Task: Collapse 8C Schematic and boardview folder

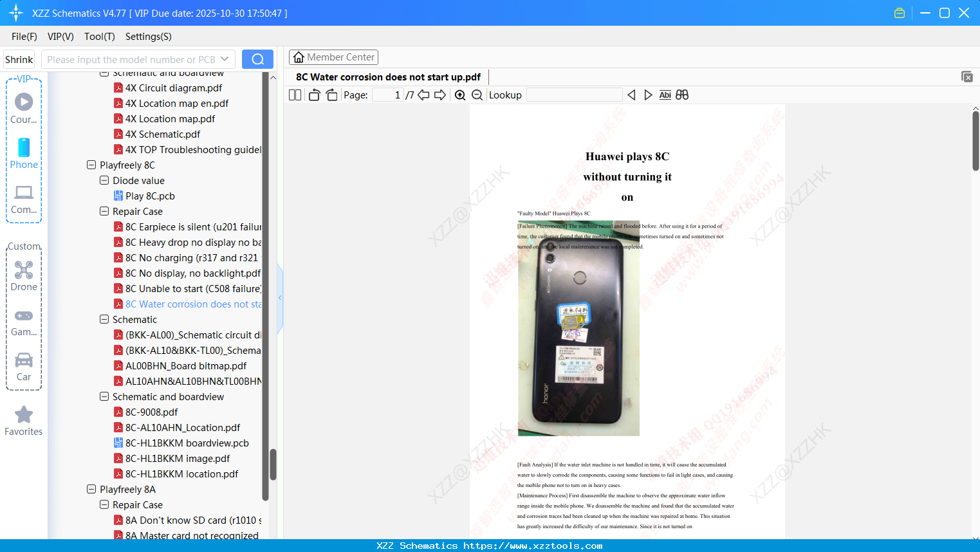Action: tap(104, 396)
